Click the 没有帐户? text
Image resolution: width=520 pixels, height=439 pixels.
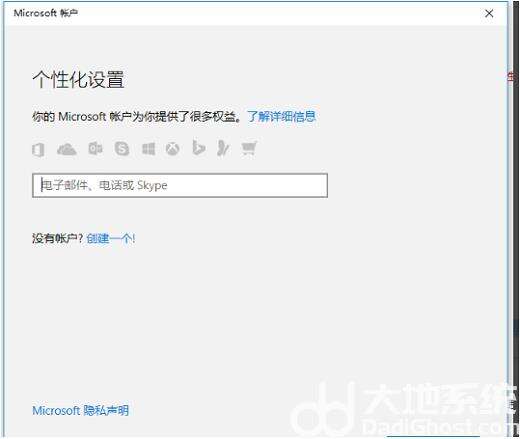point(57,238)
